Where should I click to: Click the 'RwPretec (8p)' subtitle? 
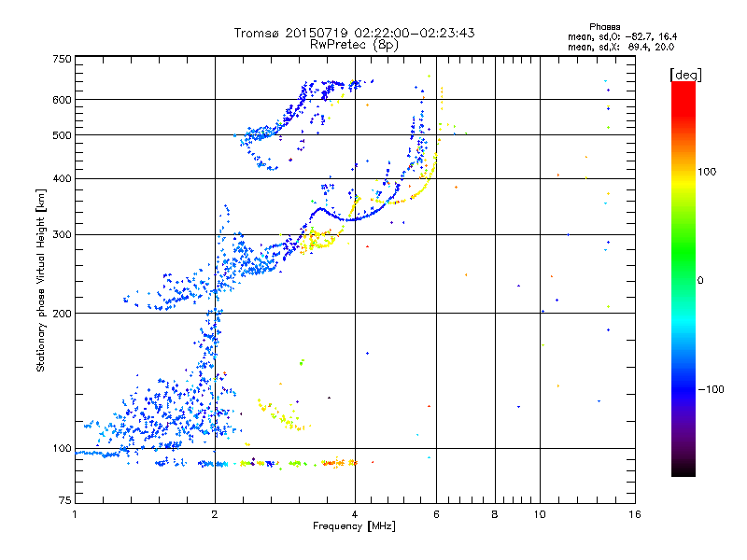[354, 45]
